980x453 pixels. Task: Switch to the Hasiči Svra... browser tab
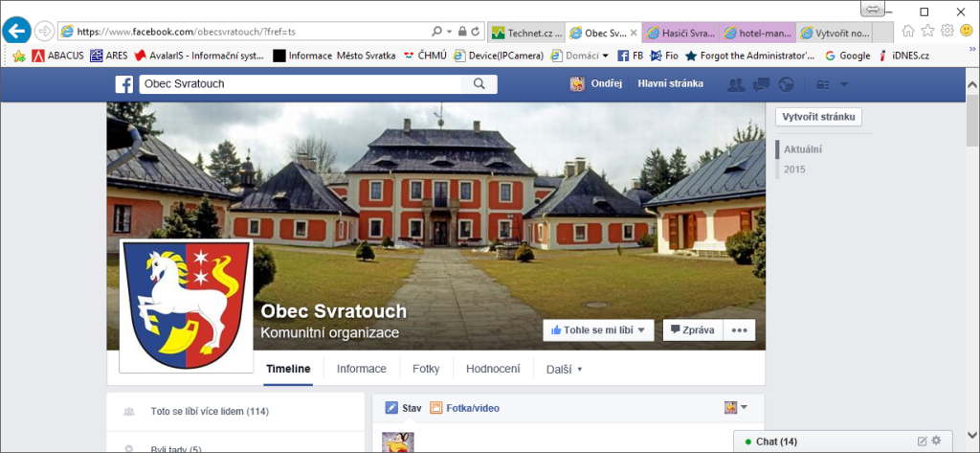[682, 33]
